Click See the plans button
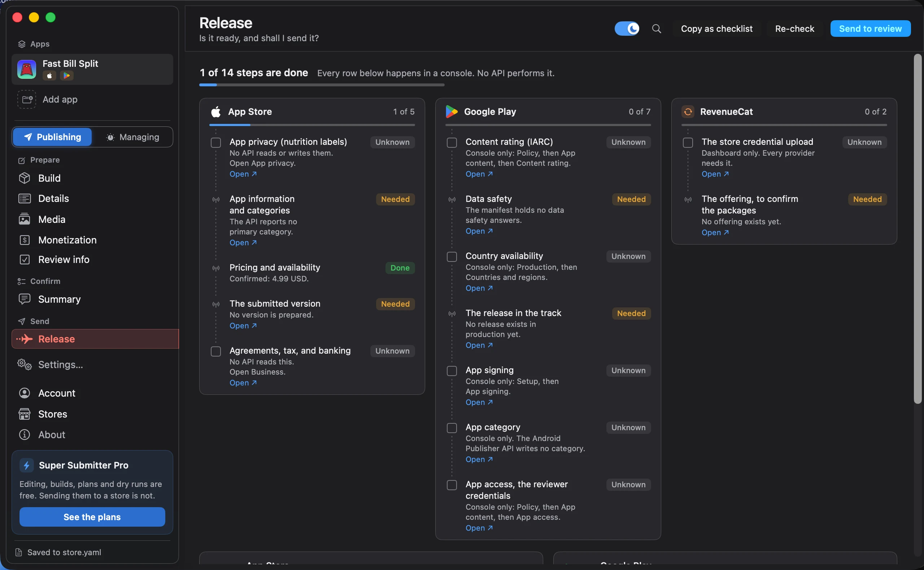This screenshot has width=924, height=570. click(x=92, y=517)
